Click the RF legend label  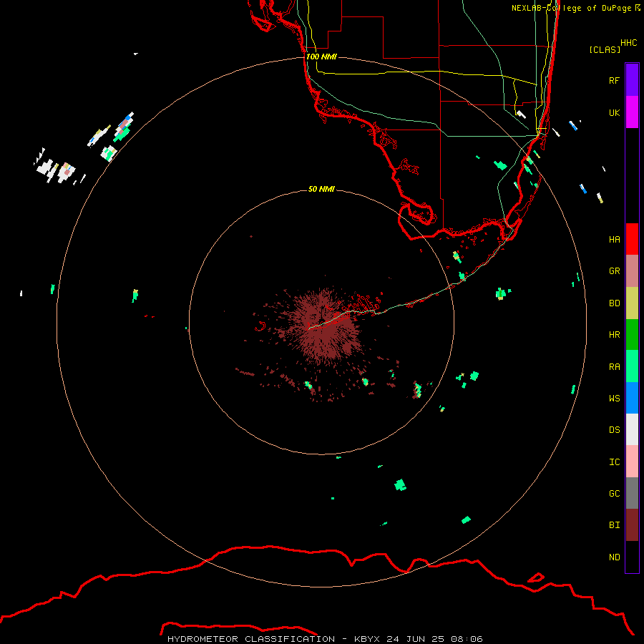614,80
